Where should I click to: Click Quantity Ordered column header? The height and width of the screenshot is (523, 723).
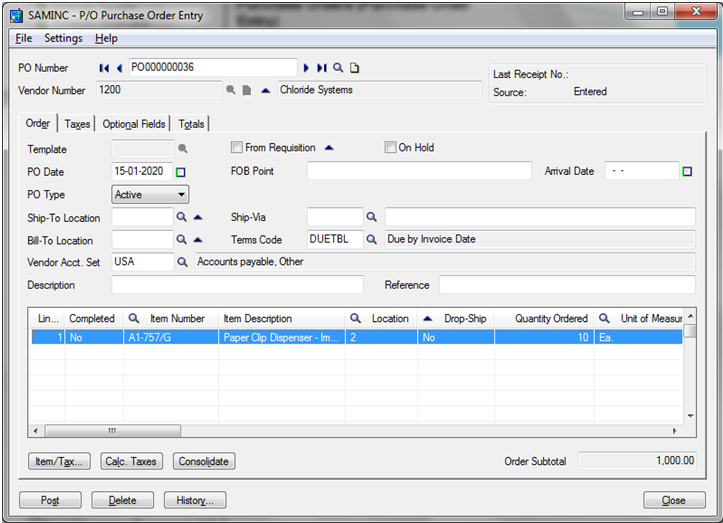tap(544, 318)
